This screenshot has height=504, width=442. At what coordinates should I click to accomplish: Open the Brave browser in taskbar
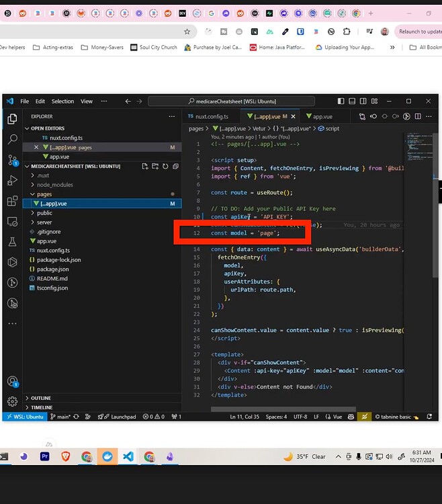point(66,456)
